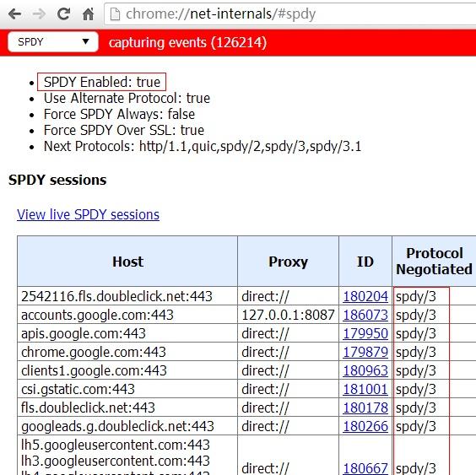476x475 pixels.
Task: Open session ID 180204
Action: tap(365, 296)
